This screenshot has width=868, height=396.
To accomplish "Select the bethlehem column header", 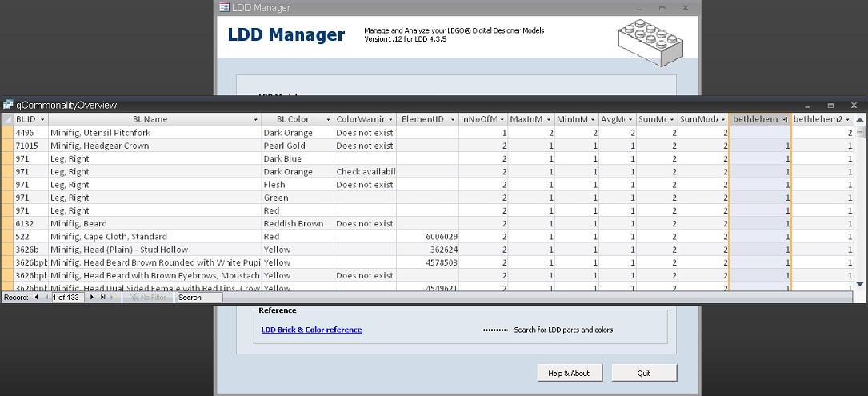I will 761,119.
